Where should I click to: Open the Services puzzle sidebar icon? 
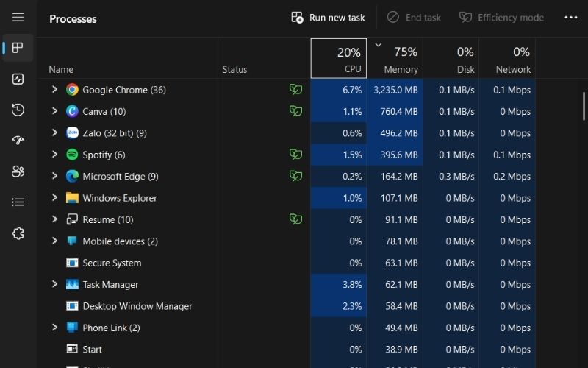pyautogui.click(x=18, y=233)
